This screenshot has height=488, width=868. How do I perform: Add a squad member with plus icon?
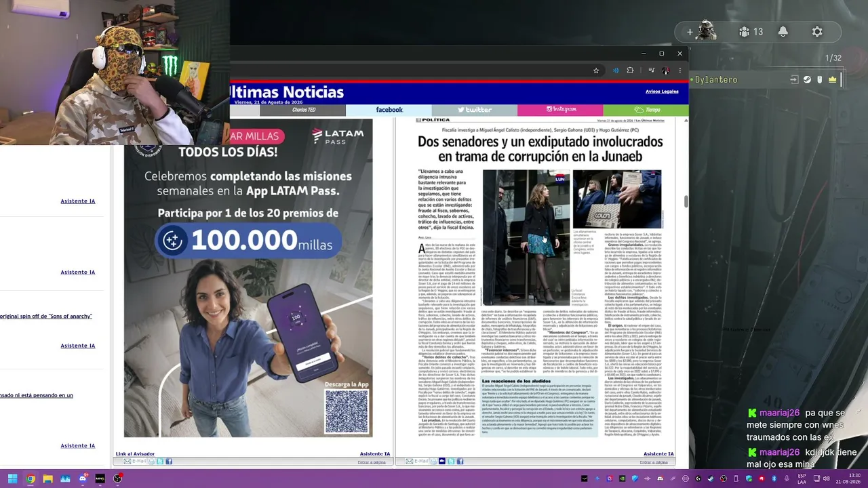pos(690,32)
